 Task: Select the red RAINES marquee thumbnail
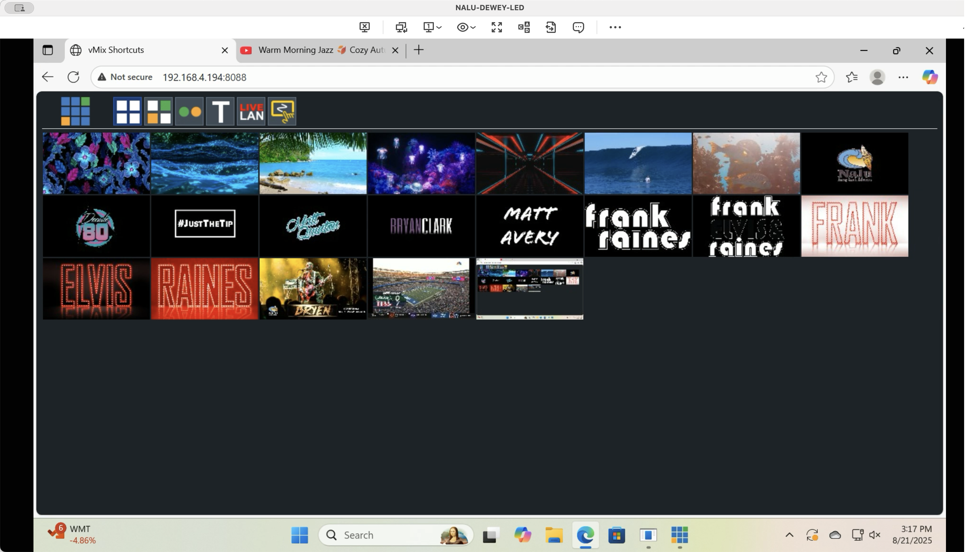tap(205, 289)
